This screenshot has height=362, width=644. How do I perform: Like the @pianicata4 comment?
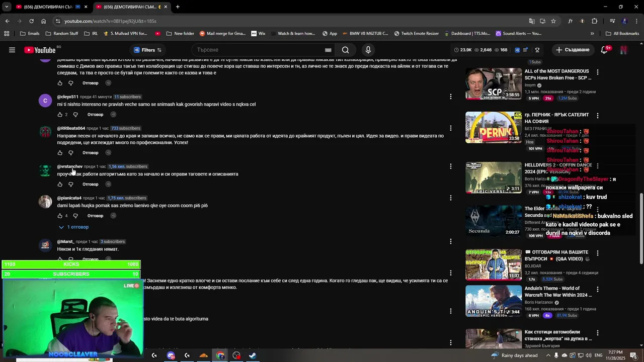point(60,216)
